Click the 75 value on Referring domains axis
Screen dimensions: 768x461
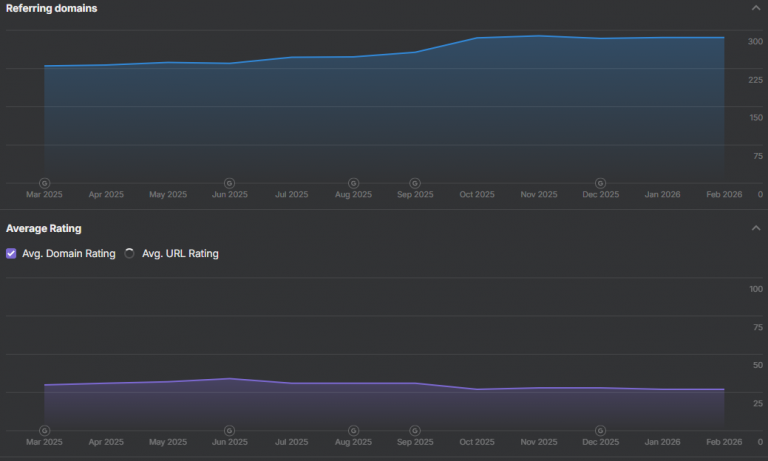pos(758,156)
